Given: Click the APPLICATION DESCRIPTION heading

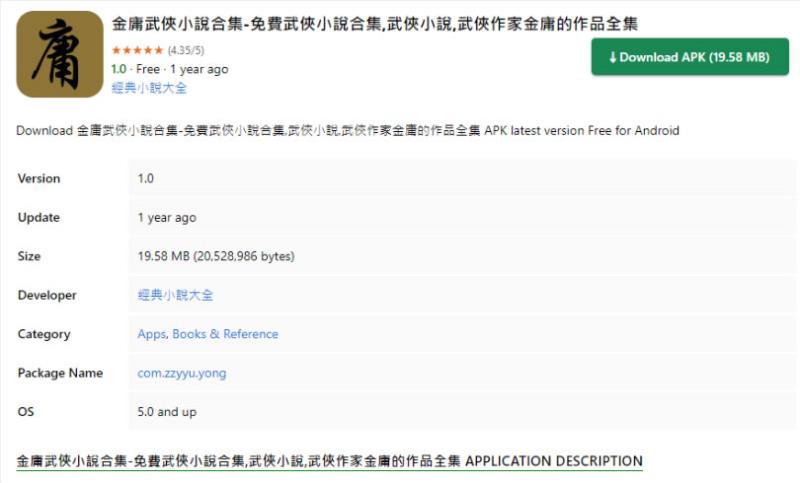Looking at the screenshot, I should coord(330,461).
